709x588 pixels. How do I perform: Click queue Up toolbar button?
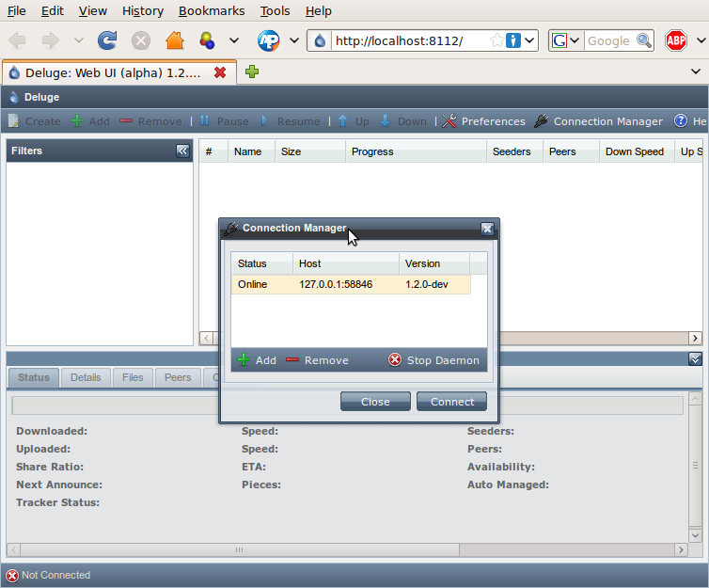354,121
